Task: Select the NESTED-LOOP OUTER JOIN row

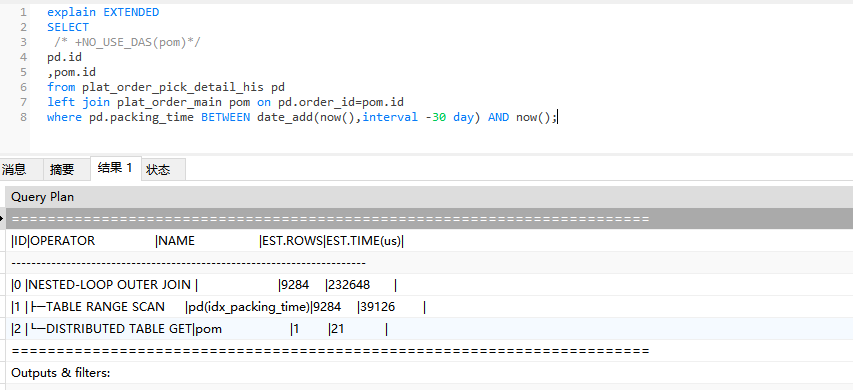Action: coord(429,285)
